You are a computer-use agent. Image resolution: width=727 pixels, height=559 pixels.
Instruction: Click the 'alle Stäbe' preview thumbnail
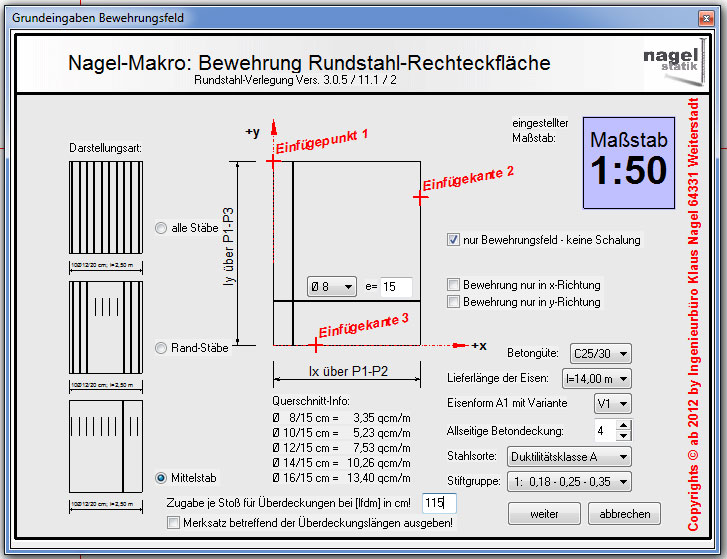107,209
